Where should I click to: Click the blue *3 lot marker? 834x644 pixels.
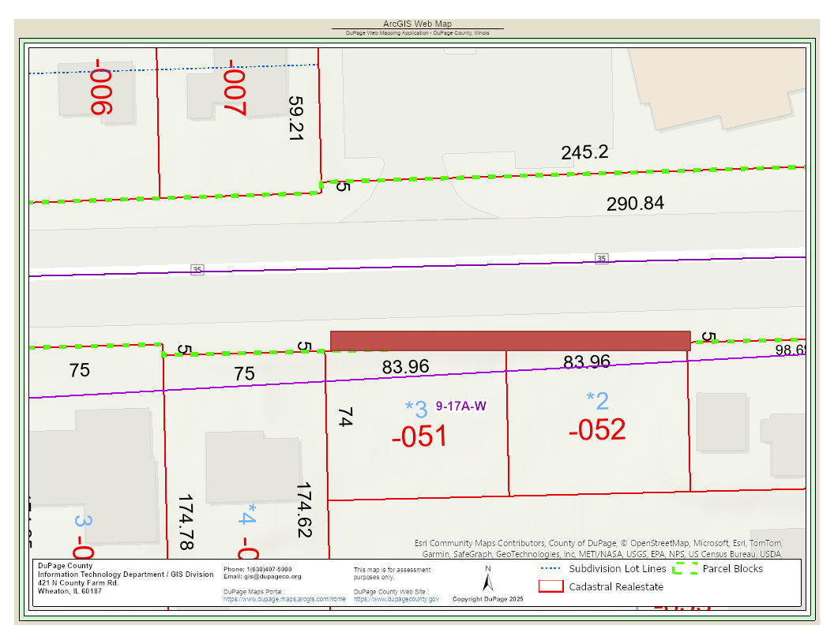(x=416, y=409)
